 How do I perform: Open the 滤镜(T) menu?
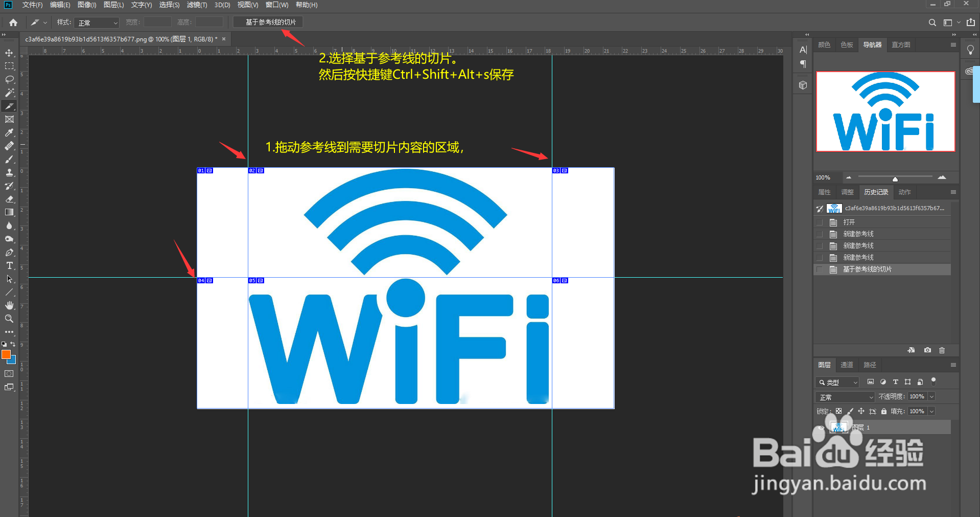197,5
